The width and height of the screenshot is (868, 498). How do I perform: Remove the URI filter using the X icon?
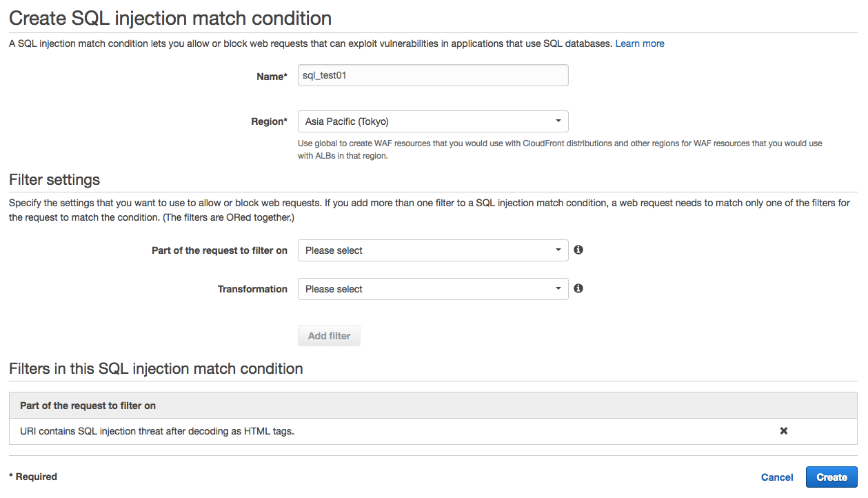point(783,431)
